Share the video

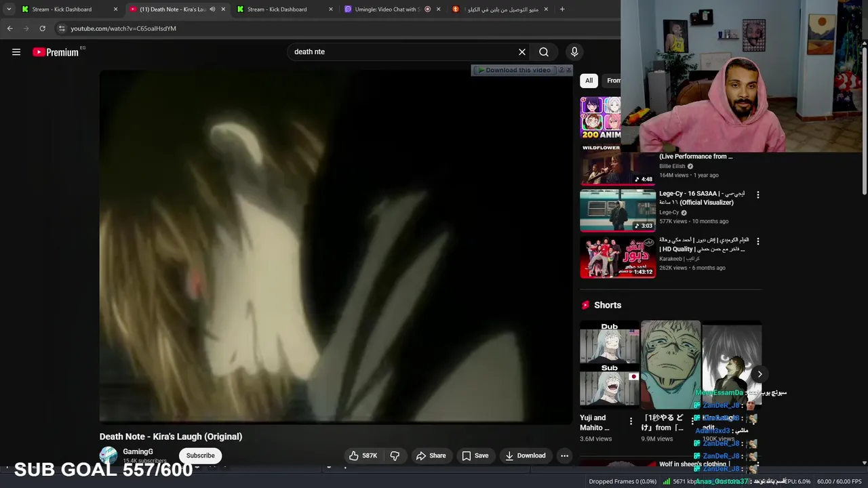[x=431, y=455]
